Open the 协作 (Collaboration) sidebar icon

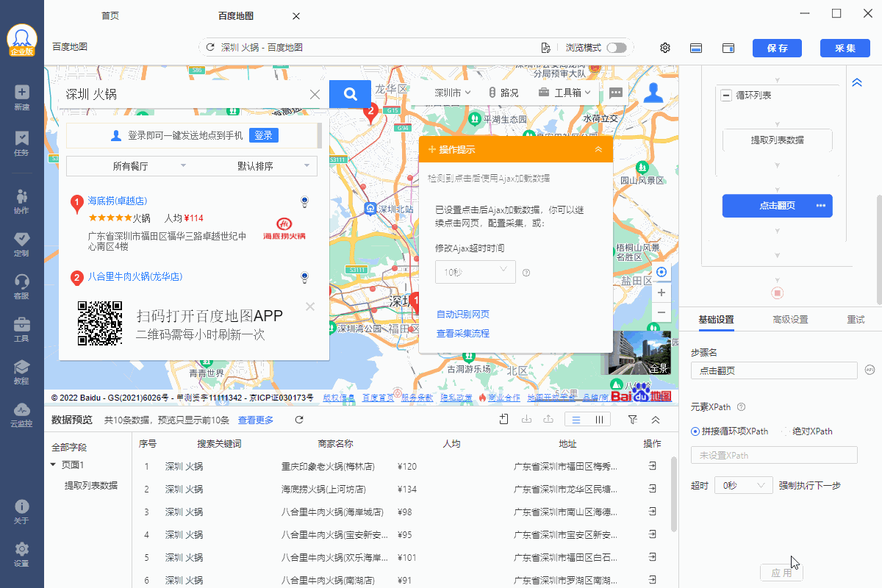pyautogui.click(x=21, y=201)
